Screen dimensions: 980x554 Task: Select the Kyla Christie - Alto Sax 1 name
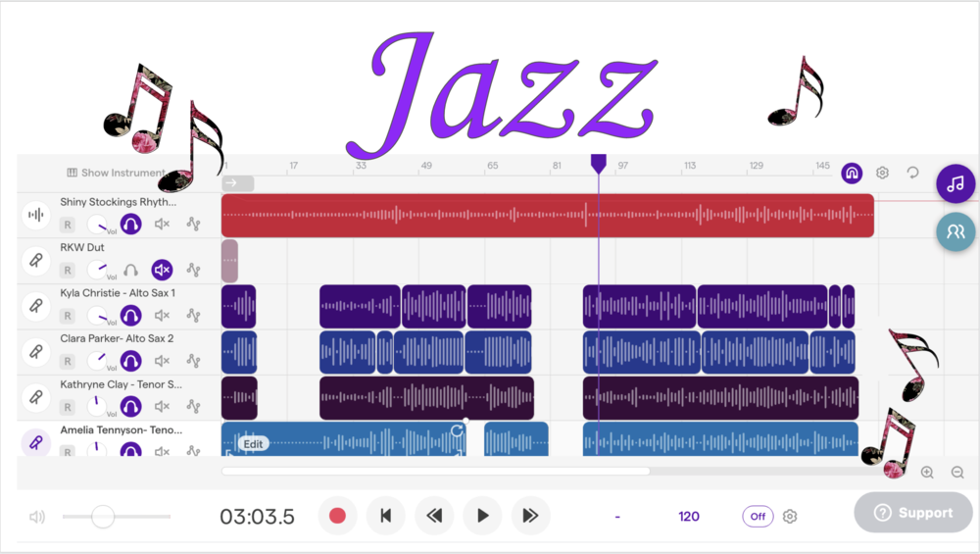[118, 293]
